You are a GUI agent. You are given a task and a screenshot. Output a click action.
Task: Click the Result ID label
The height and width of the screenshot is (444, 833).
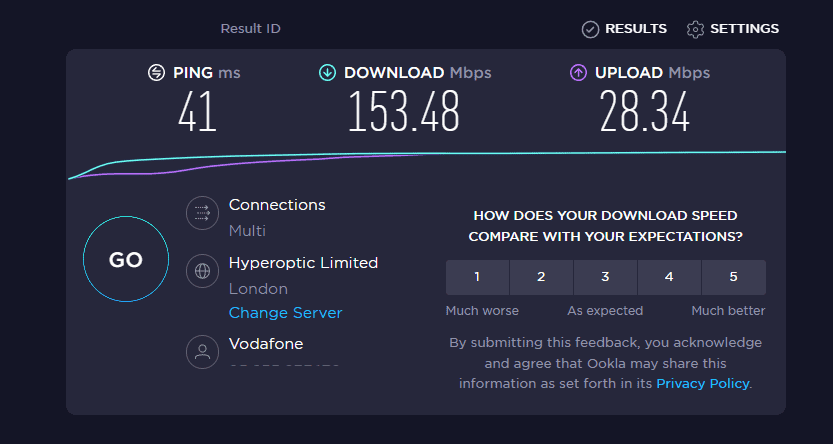point(250,29)
